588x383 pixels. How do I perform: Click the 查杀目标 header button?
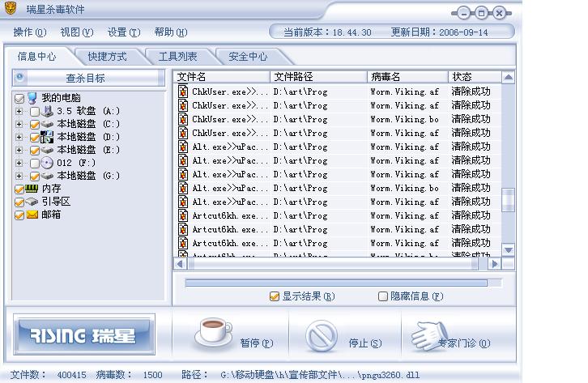point(88,78)
